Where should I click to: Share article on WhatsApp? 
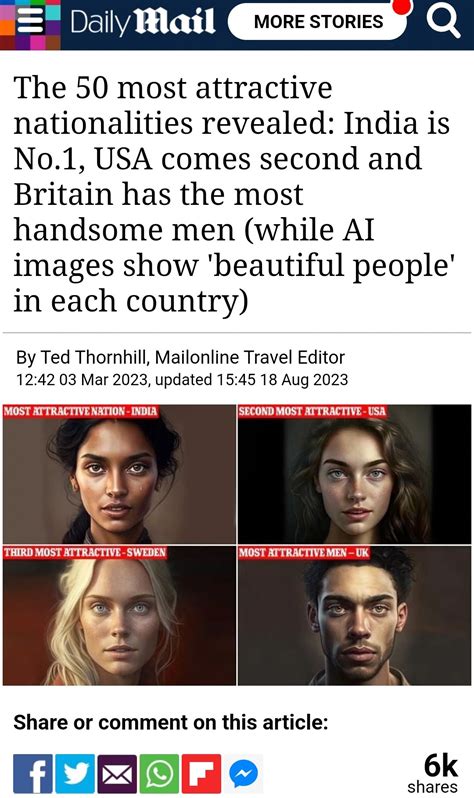(160, 774)
